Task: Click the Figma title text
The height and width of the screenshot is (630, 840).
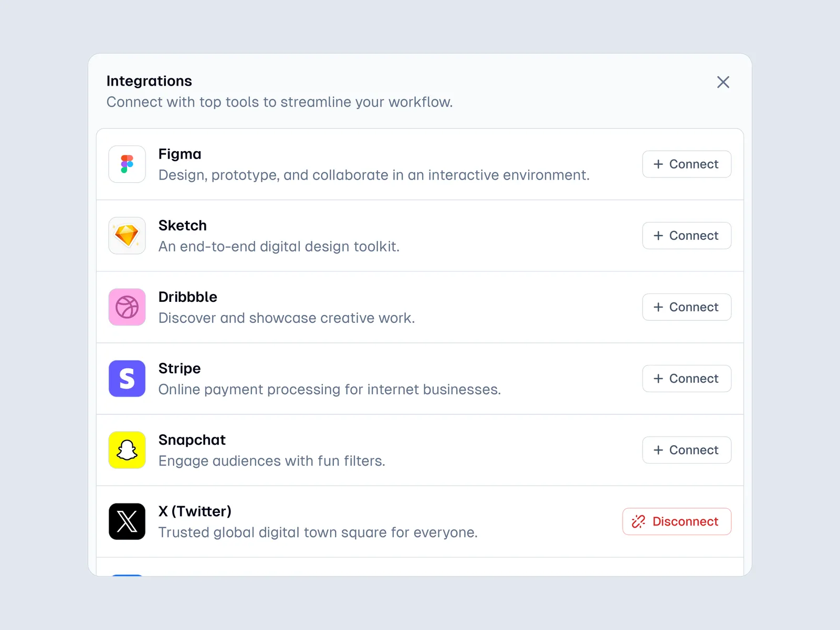Action: point(180,154)
